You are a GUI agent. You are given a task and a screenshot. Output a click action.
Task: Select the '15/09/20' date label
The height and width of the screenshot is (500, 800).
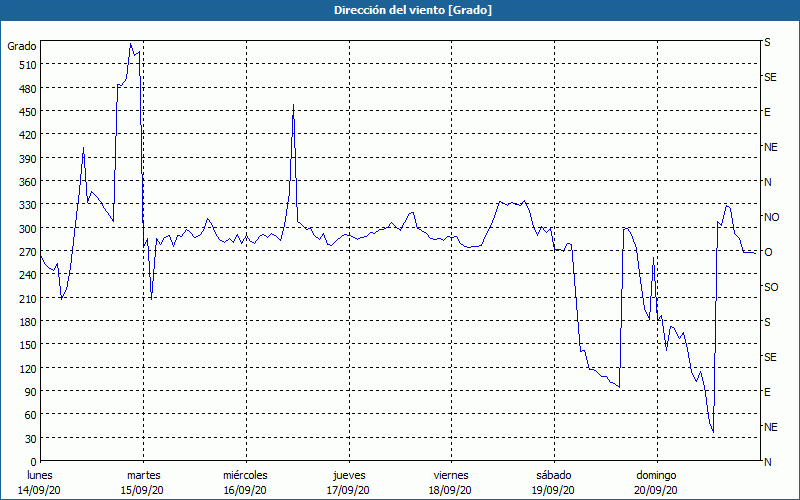pos(142,490)
